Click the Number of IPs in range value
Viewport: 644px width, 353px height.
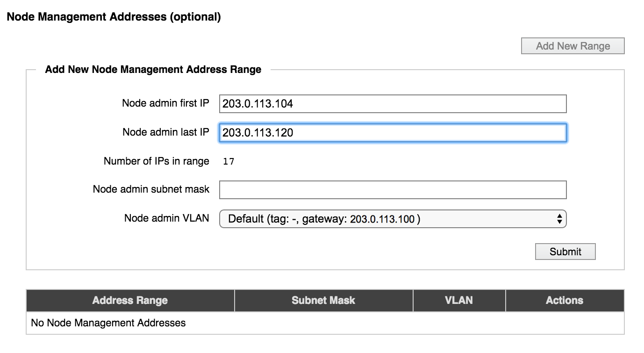pyautogui.click(x=229, y=162)
